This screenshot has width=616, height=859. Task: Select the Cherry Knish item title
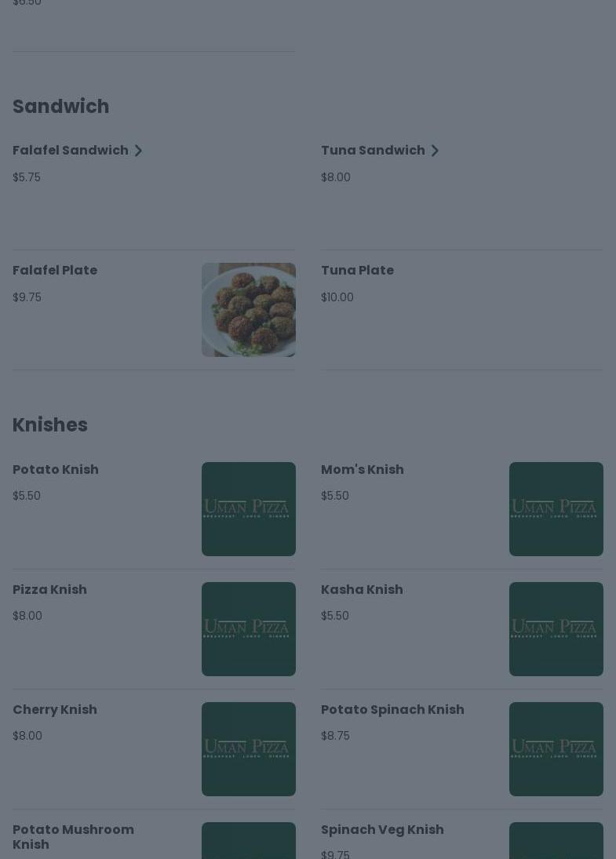point(55,710)
